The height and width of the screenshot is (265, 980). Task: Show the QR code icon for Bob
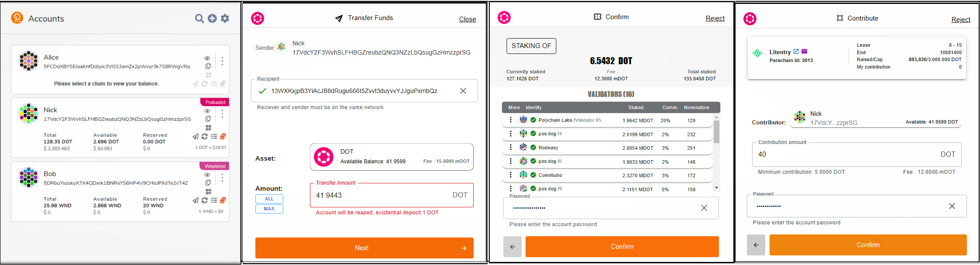click(208, 191)
